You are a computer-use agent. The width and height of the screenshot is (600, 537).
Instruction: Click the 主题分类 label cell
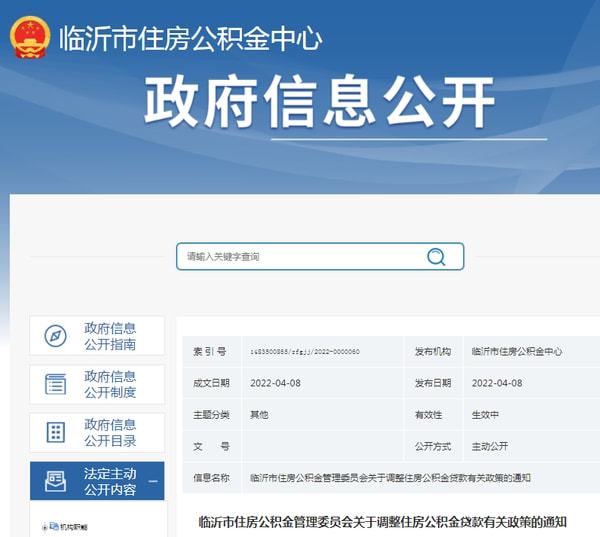coord(212,415)
